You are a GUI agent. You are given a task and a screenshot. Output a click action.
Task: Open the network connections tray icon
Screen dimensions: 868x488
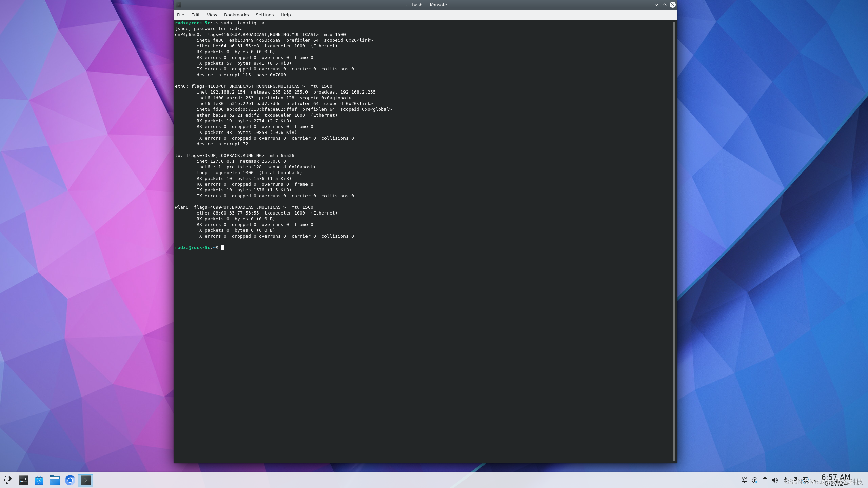[806, 480]
